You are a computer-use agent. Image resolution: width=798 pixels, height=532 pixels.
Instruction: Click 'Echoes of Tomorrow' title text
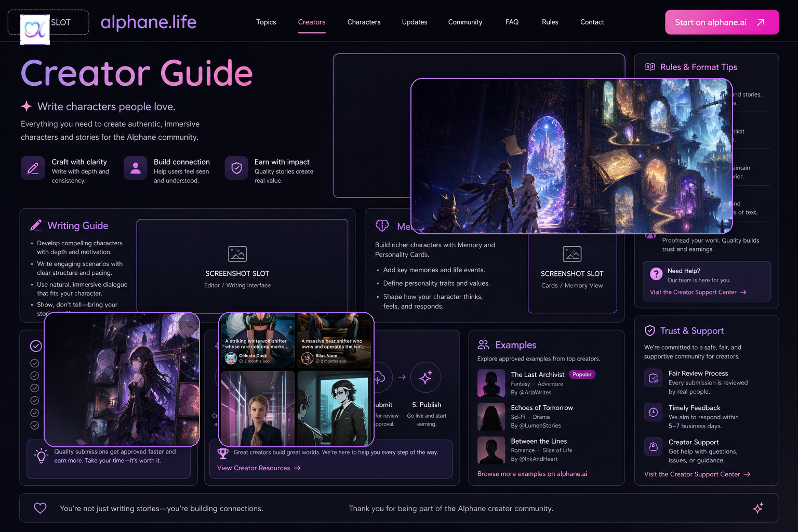pos(542,408)
